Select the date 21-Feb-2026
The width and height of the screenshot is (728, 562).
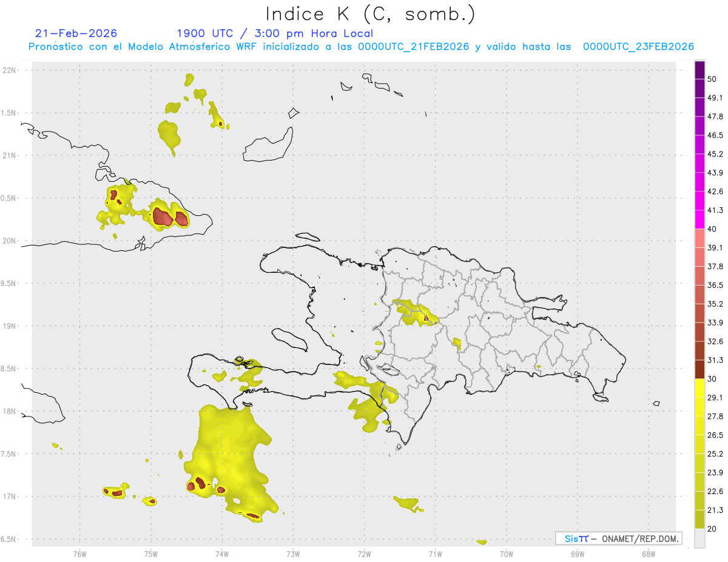tap(76, 33)
